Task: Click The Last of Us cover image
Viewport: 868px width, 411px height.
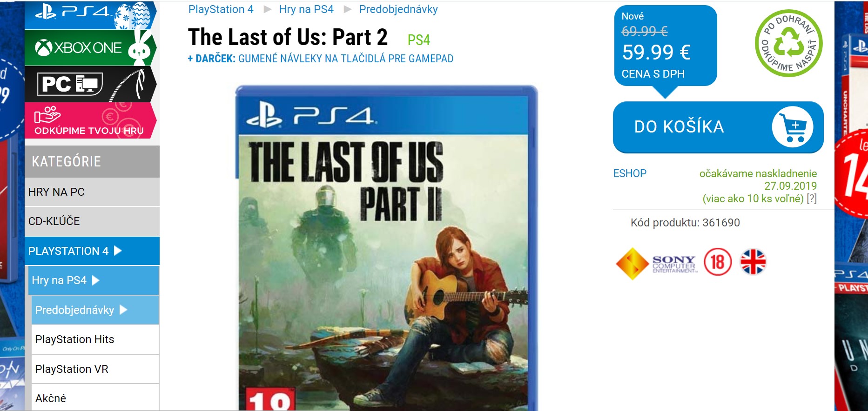Action: [386, 248]
